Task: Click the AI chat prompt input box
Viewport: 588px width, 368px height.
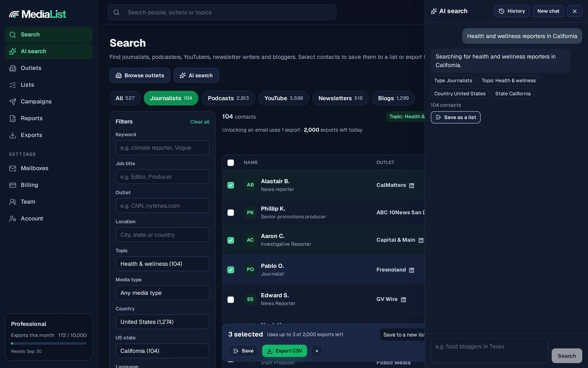Action: [x=489, y=351]
